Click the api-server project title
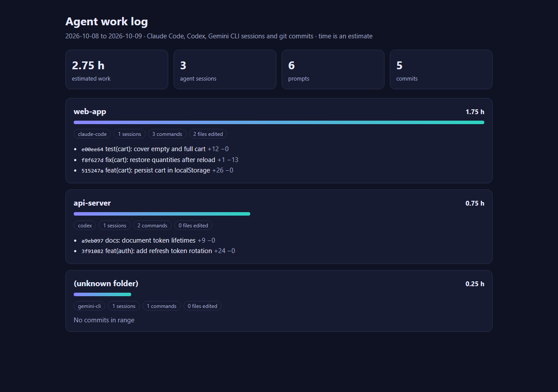 point(92,203)
